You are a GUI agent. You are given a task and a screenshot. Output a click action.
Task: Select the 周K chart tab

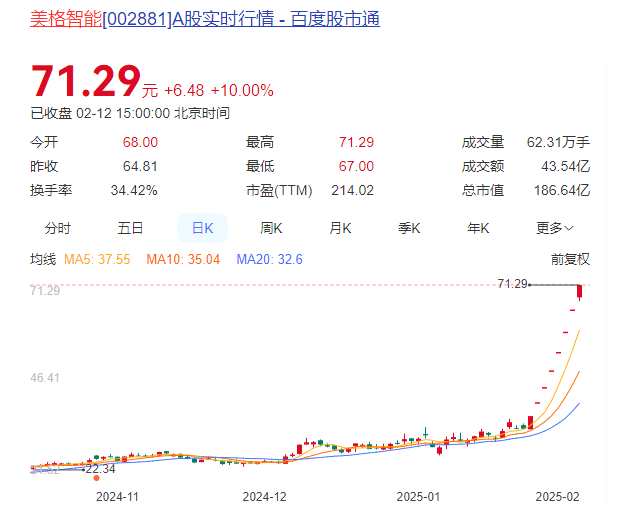click(271, 228)
